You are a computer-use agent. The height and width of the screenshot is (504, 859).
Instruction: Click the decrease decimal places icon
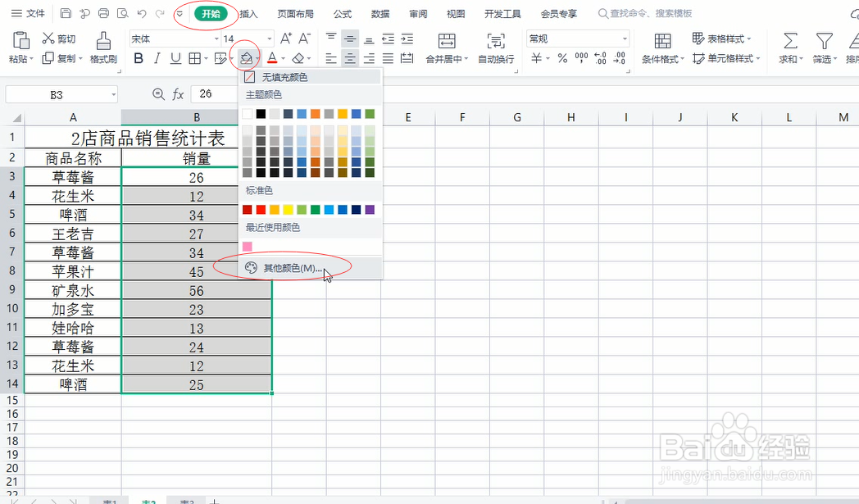click(619, 57)
